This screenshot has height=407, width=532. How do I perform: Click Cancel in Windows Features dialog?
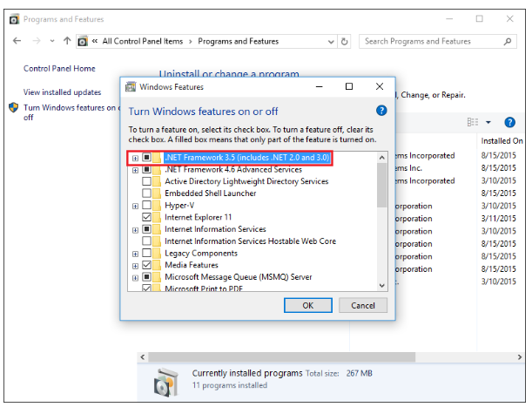click(x=363, y=305)
